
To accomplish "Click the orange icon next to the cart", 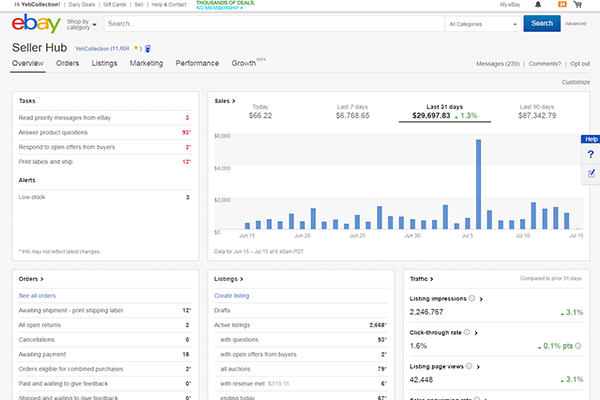I will click(x=562, y=4).
